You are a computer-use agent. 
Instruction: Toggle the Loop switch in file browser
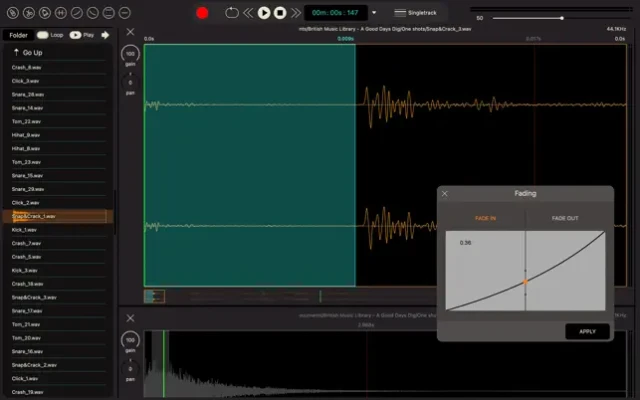[x=41, y=35]
